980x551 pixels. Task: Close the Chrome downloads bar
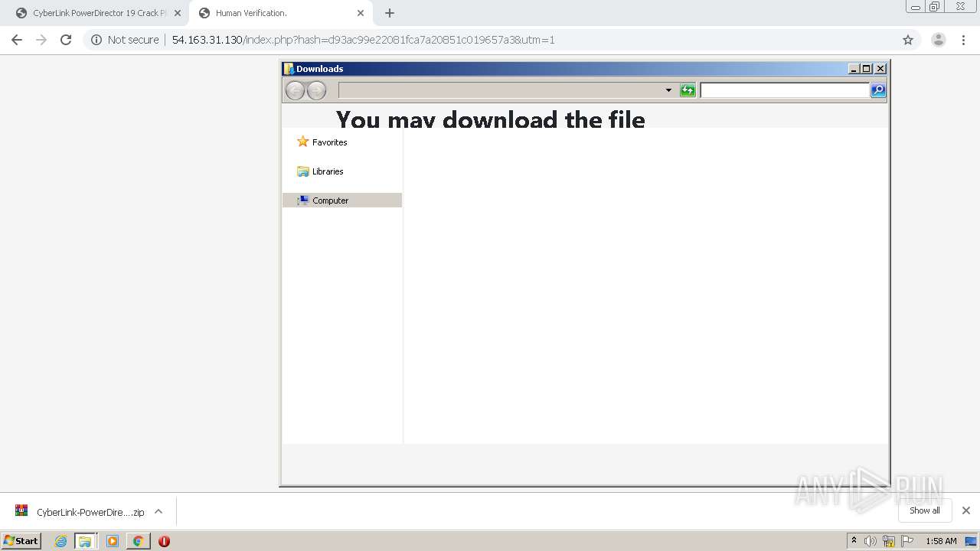(x=966, y=510)
